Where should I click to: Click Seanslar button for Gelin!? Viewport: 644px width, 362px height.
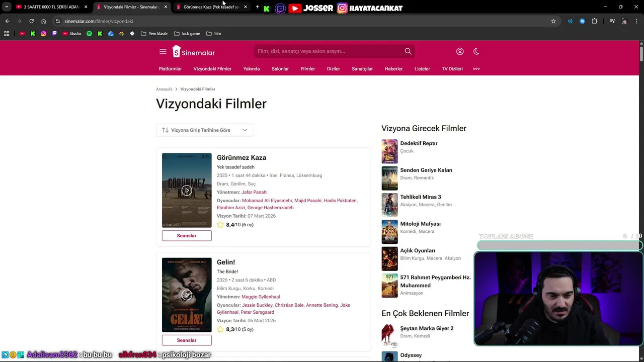tap(187, 340)
